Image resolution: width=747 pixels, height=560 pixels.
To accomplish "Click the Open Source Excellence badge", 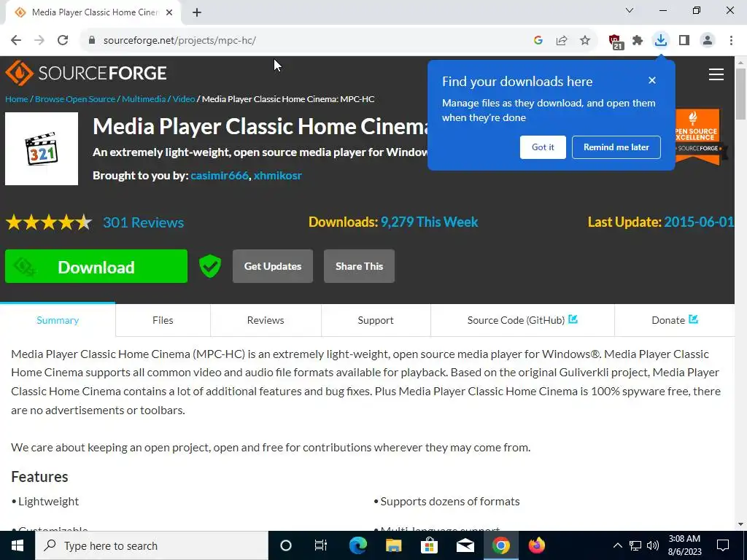I will [x=699, y=137].
